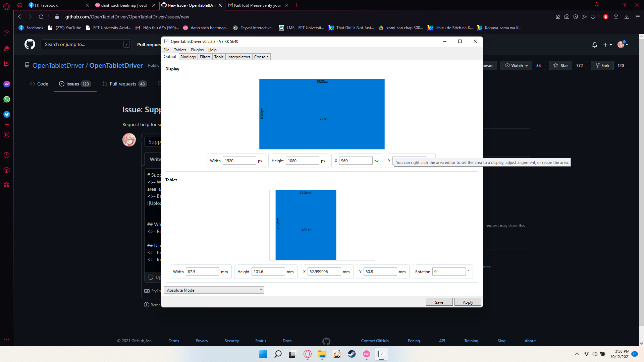Open Windows Search from the taskbar
The width and height of the screenshot is (644, 362).
pos(278,354)
